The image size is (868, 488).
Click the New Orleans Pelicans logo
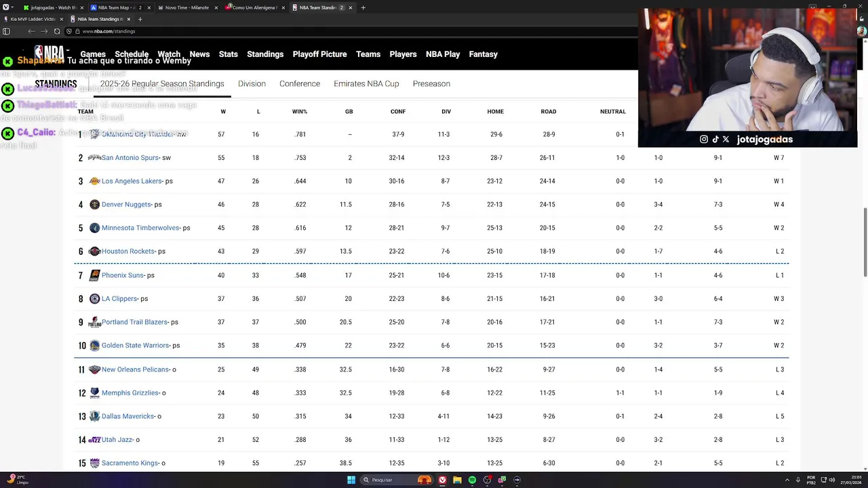[94, 369]
